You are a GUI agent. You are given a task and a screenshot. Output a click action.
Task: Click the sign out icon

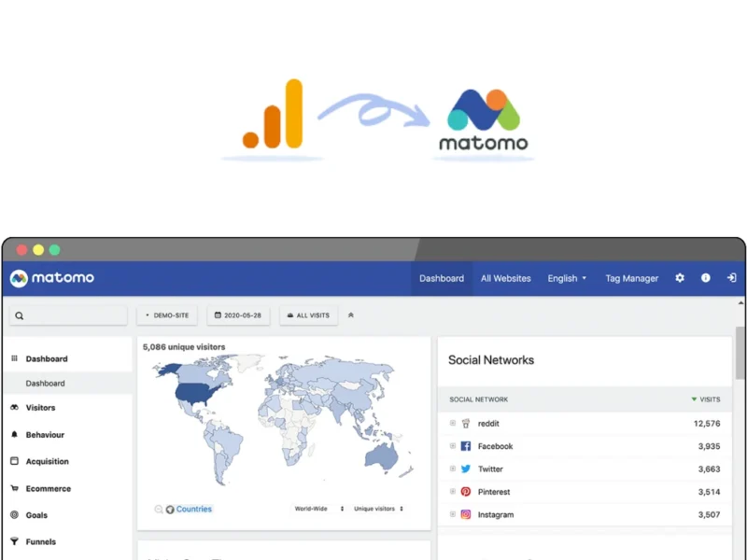pyautogui.click(x=732, y=277)
